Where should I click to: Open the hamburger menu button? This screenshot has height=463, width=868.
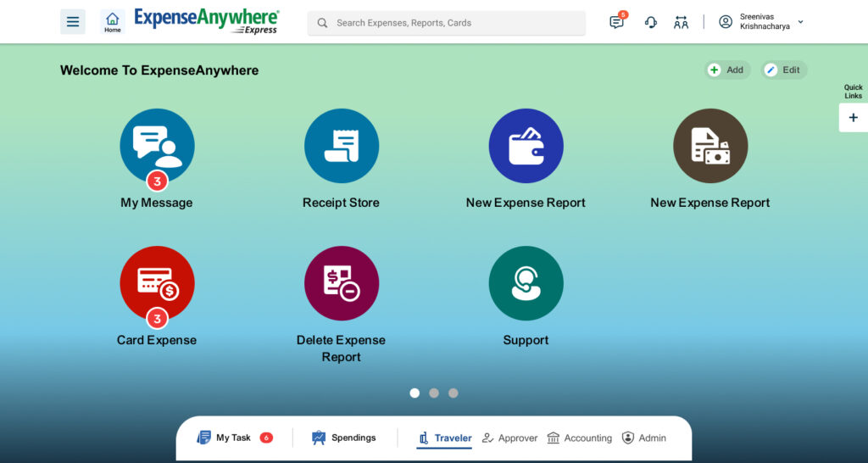73,22
